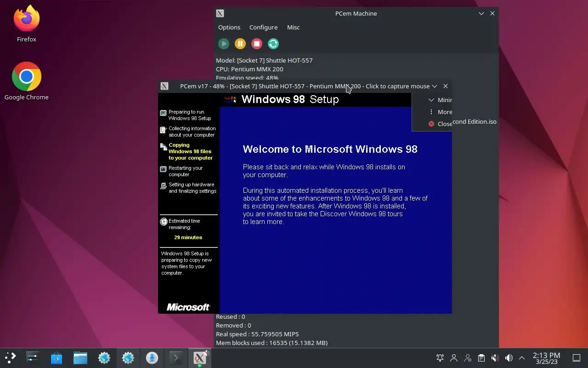Open the KDE application launcher
This screenshot has height=368, width=588.
click(x=10, y=357)
